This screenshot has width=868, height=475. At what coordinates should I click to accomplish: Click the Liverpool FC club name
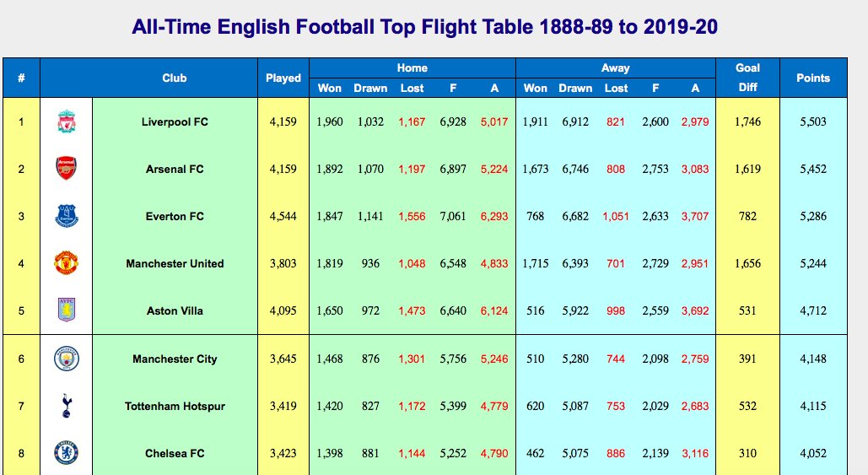[175, 122]
